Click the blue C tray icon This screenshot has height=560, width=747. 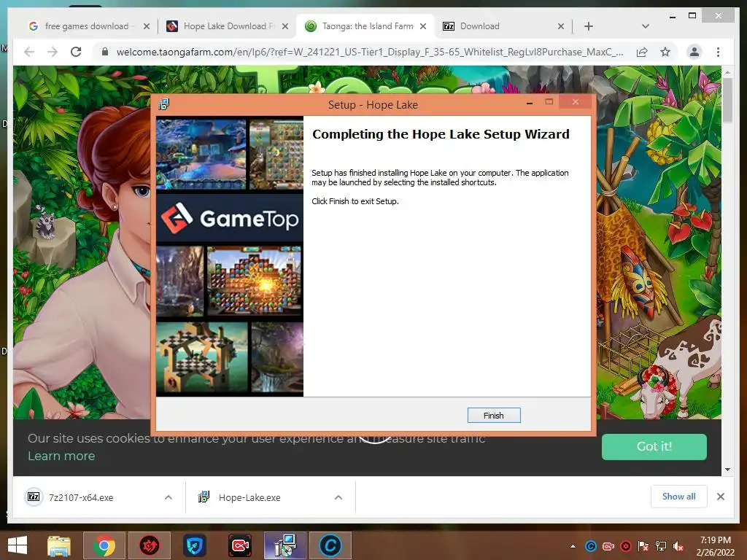591,546
